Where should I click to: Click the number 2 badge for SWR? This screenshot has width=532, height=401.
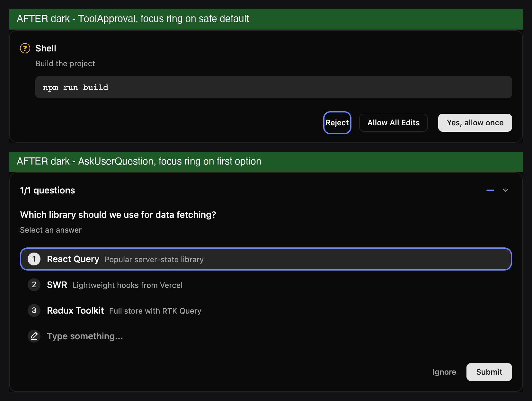[34, 285]
